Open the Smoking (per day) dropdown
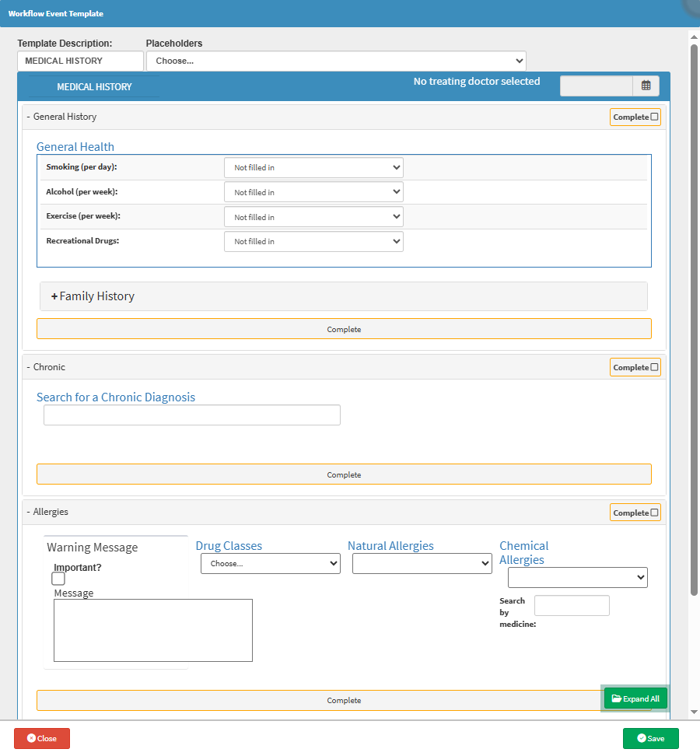 point(313,168)
